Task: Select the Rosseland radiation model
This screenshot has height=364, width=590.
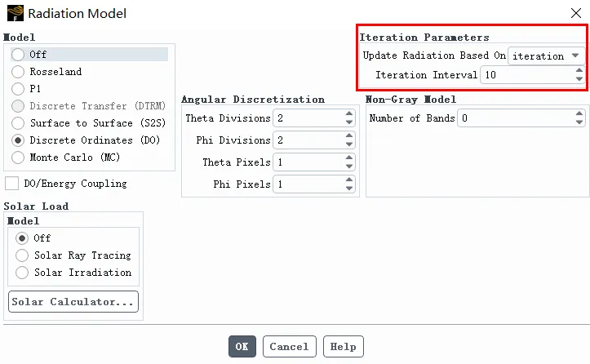Action: coord(18,72)
